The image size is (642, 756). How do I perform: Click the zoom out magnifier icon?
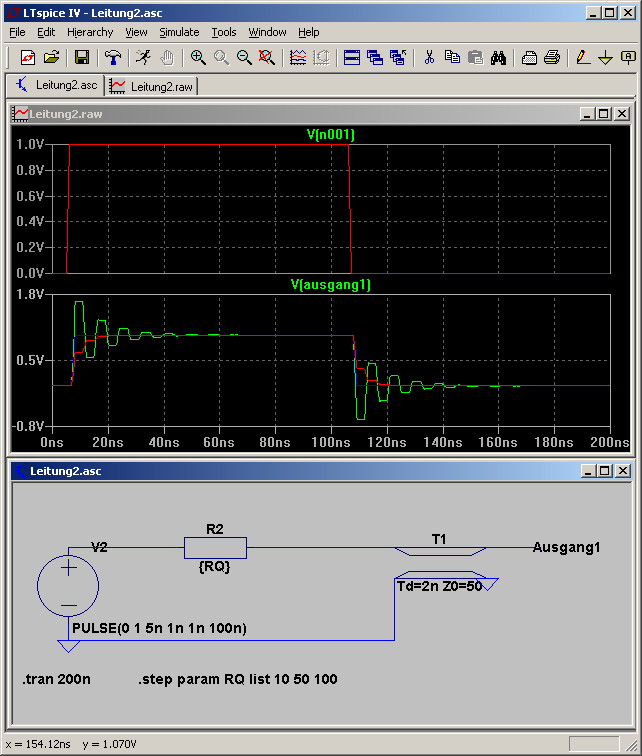pos(244,57)
